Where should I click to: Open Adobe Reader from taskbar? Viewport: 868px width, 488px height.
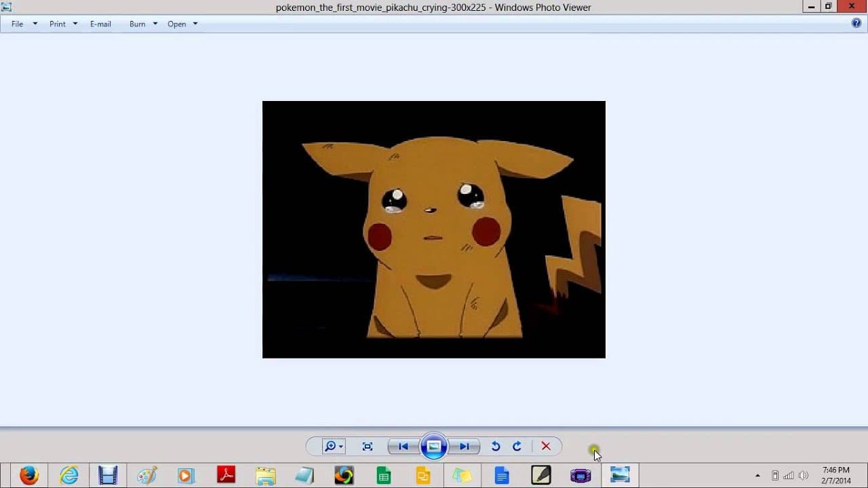tap(226, 475)
